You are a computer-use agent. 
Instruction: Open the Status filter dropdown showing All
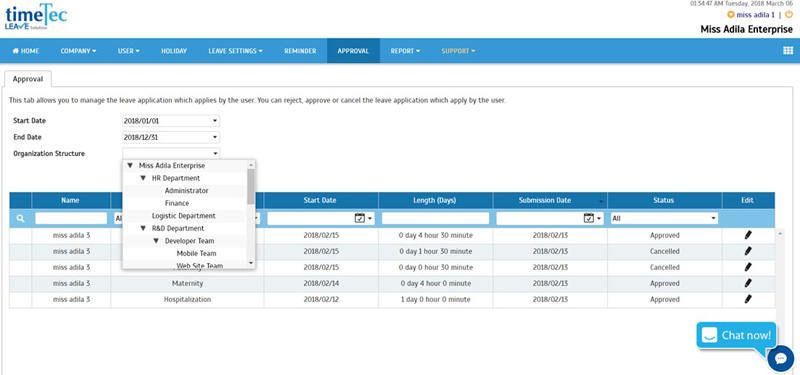coord(664,218)
